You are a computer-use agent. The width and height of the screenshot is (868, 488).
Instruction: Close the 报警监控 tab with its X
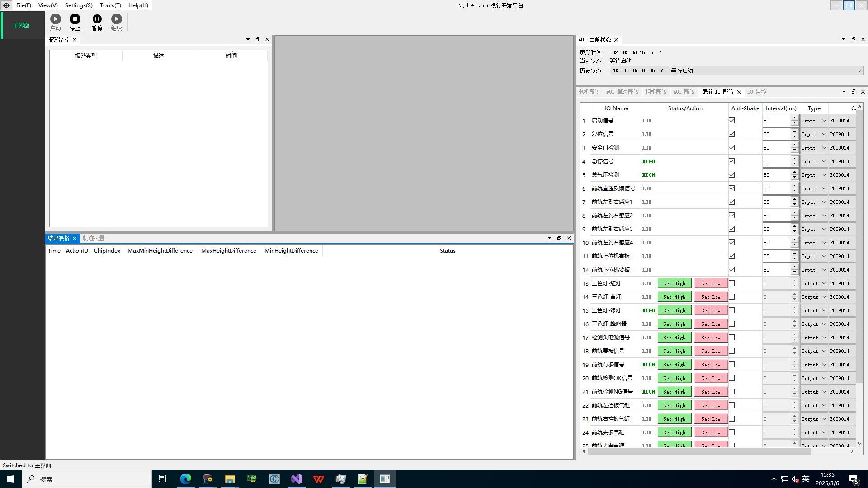click(75, 40)
